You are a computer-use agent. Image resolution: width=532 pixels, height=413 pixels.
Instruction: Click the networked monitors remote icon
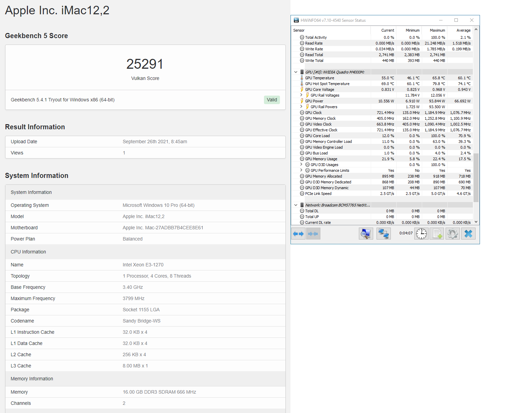(x=384, y=234)
